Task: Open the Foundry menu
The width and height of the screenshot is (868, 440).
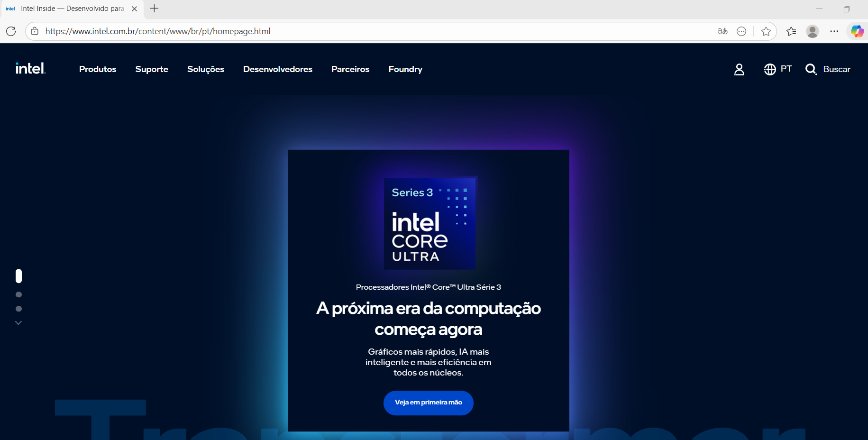Action: click(x=405, y=69)
